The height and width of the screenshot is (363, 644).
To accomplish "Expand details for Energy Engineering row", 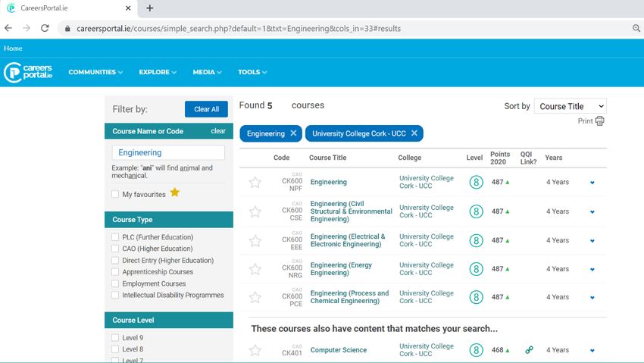I will (592, 269).
